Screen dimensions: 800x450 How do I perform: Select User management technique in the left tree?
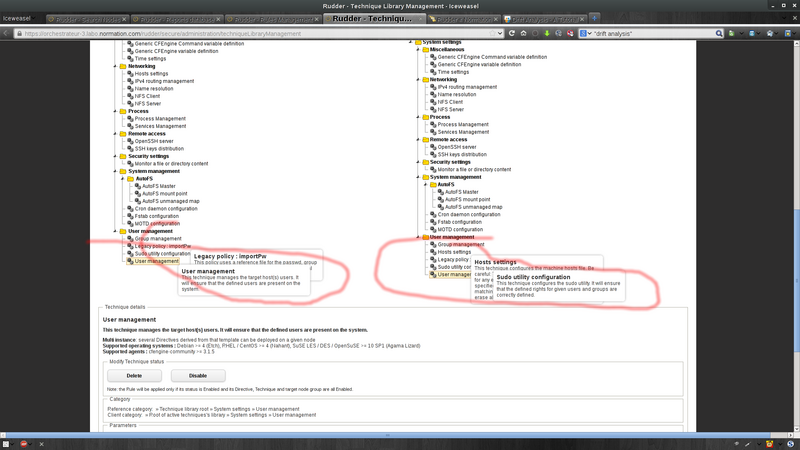(157, 261)
